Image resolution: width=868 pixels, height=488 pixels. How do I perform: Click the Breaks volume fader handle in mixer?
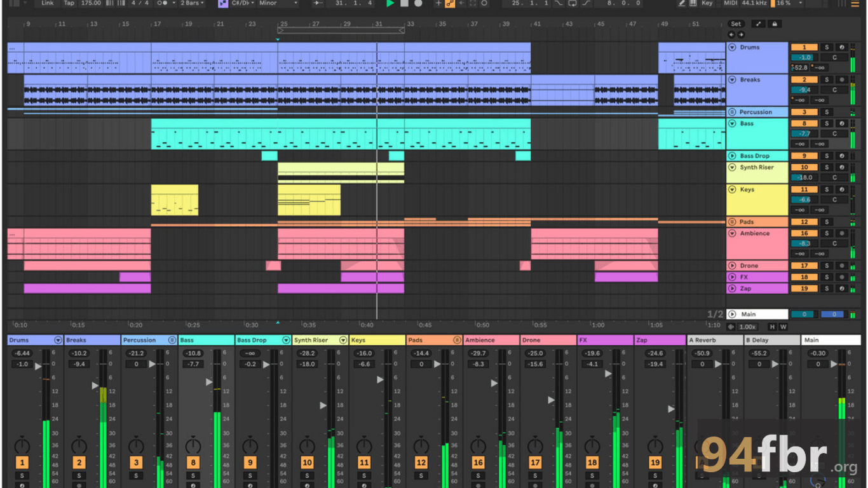click(95, 385)
